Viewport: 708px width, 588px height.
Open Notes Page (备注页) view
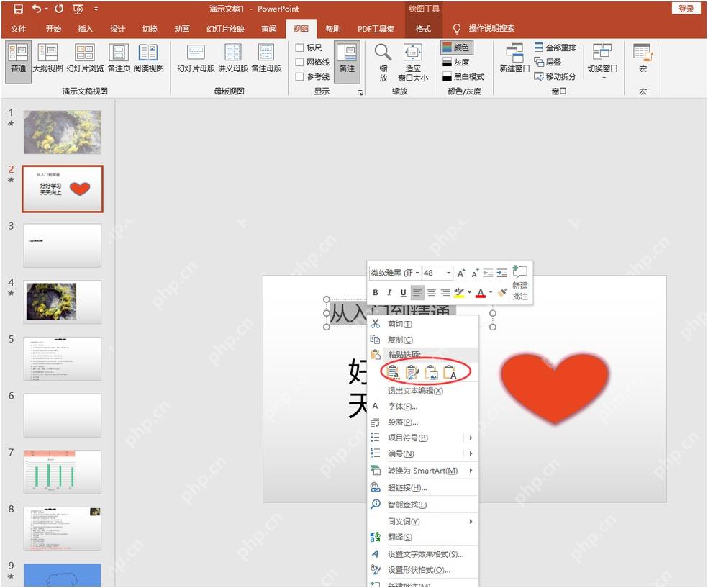tap(119, 58)
